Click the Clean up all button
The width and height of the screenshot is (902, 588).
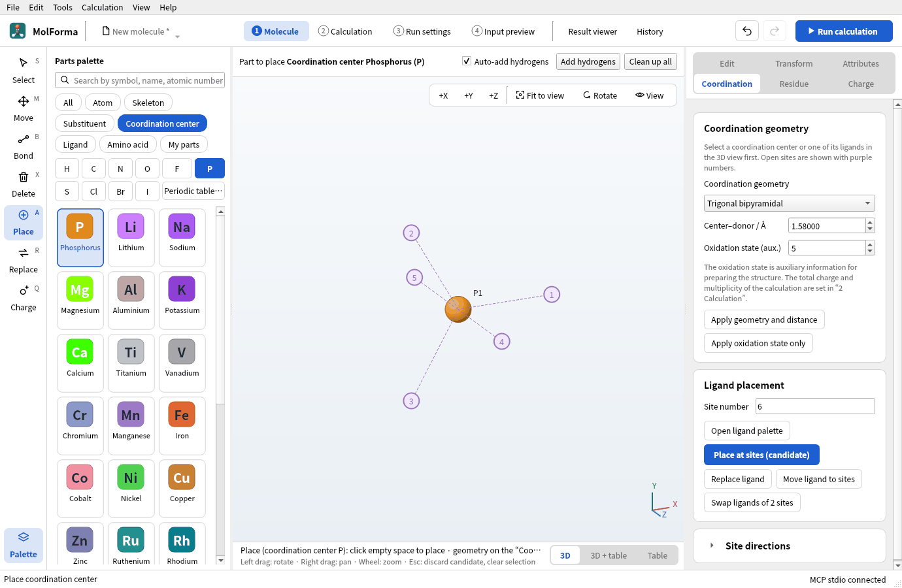[650, 61]
